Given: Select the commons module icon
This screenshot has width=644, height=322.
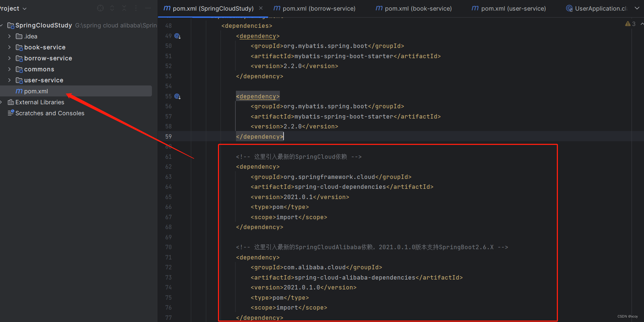Looking at the screenshot, I should click(19, 69).
